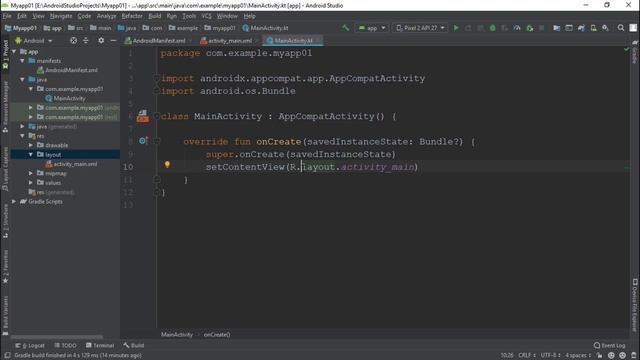Viewport: 640px width, 360px height.
Task: Open the Refactor menu
Action: 132,16
